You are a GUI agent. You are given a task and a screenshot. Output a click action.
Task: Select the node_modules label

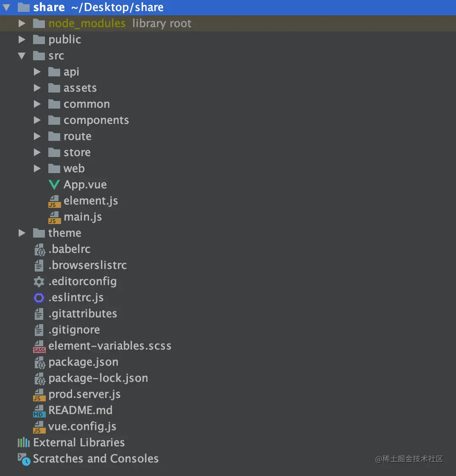pos(87,23)
